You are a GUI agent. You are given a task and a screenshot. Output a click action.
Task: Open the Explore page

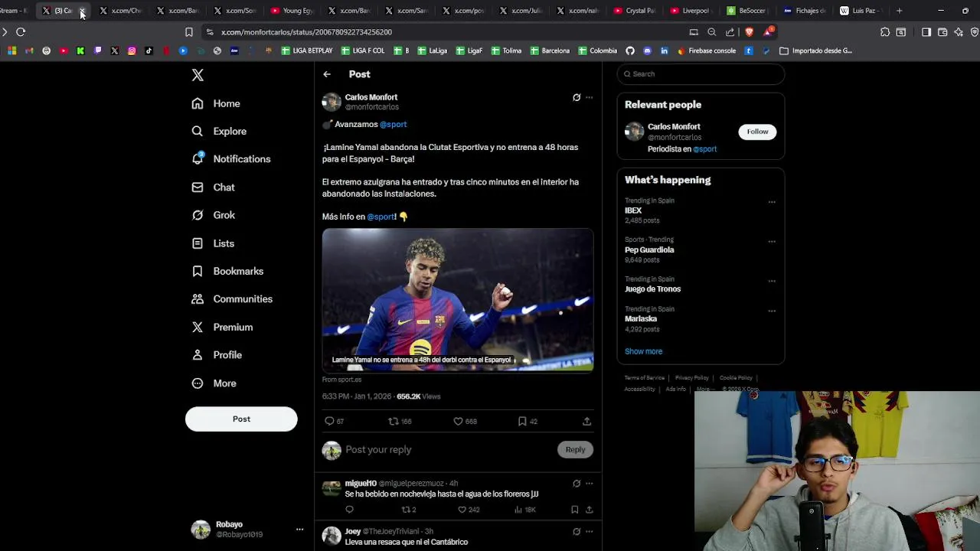219,131
